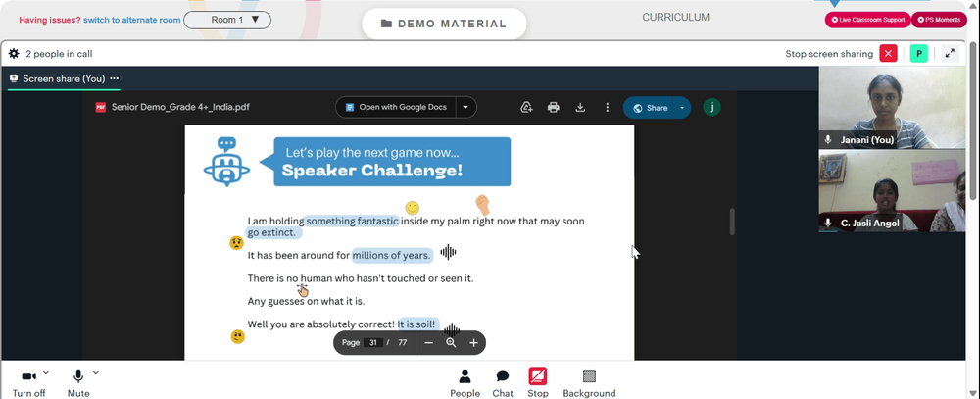This screenshot has height=399, width=980.
Task: Click highlighted text something fantastic
Action: coord(351,221)
